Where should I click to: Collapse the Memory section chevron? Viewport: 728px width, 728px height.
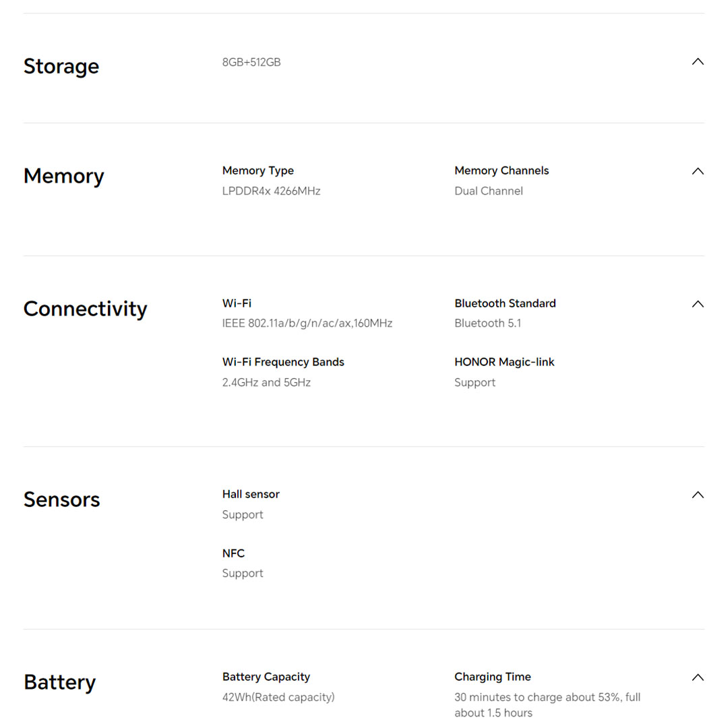[x=698, y=171]
